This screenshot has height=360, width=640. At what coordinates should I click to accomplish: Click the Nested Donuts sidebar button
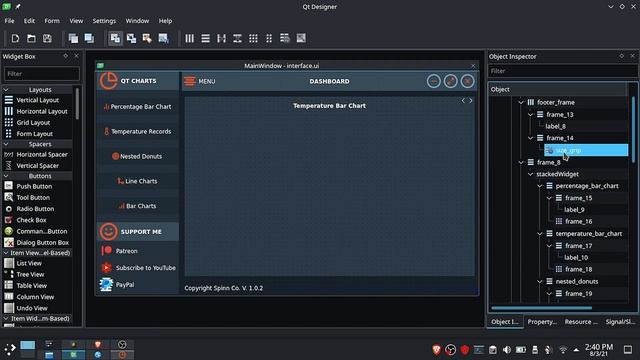[x=138, y=156]
